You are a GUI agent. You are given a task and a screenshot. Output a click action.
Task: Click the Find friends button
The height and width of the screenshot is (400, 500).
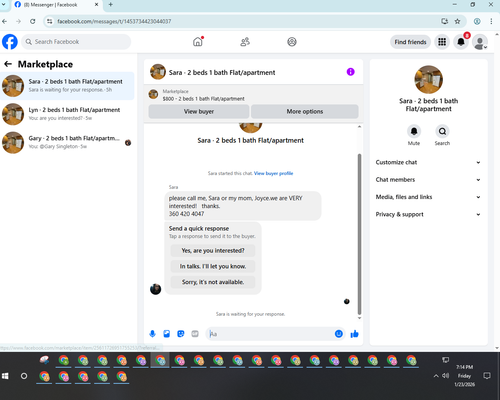coord(410,42)
